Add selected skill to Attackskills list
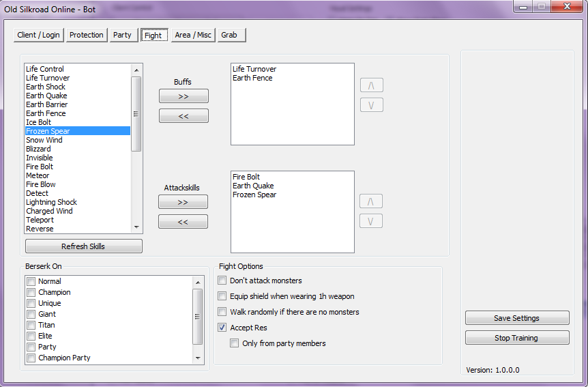 tap(183, 202)
